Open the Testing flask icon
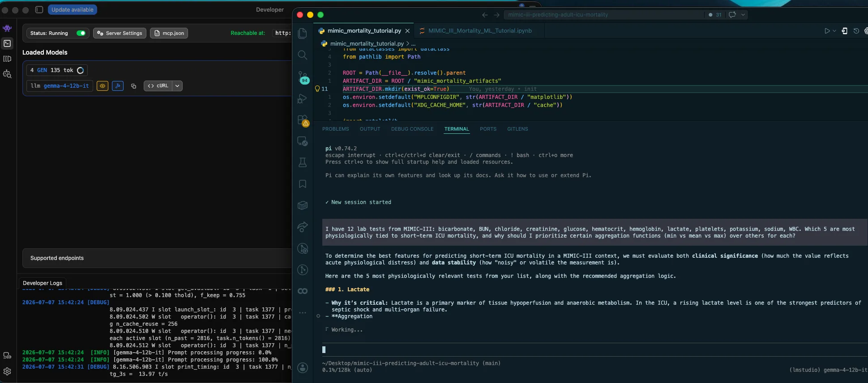This screenshot has width=868, height=383. pyautogui.click(x=303, y=162)
